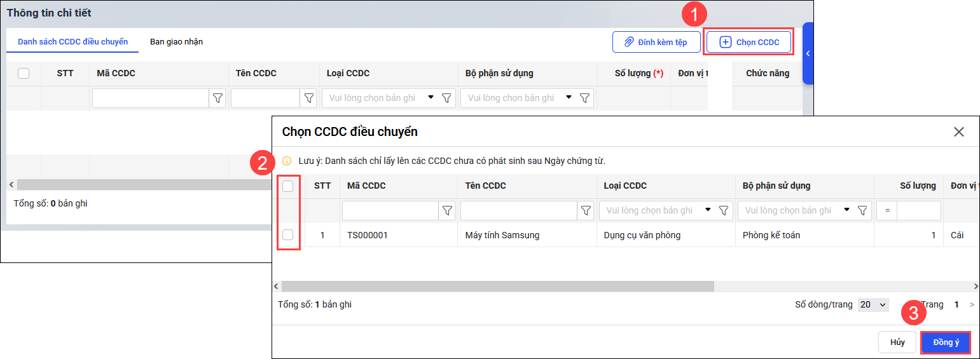Check the row for Máy tính Samsung
Image resolution: width=980 pixels, height=359 pixels.
(288, 235)
